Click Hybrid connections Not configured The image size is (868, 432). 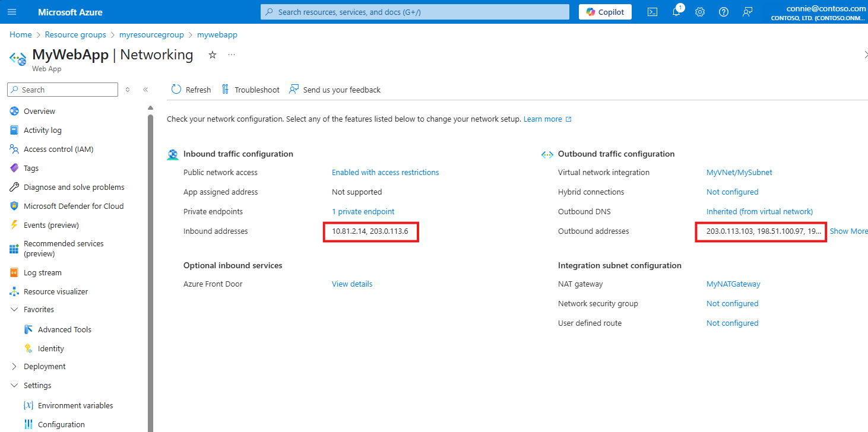pyautogui.click(x=732, y=192)
